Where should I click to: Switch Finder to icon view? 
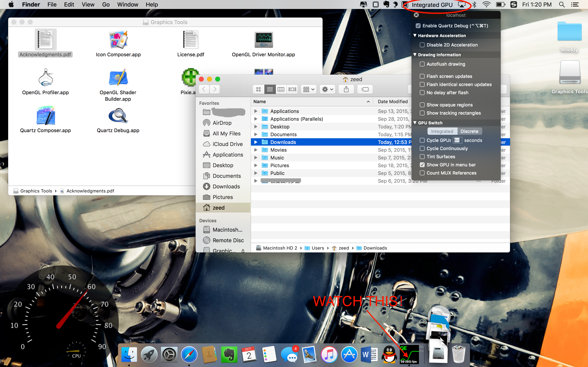pos(258,89)
